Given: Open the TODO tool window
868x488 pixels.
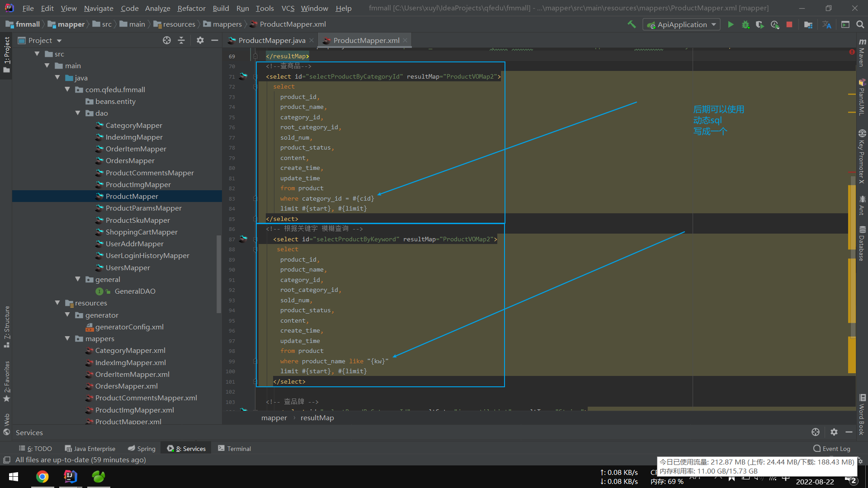Looking at the screenshot, I should [35, 448].
